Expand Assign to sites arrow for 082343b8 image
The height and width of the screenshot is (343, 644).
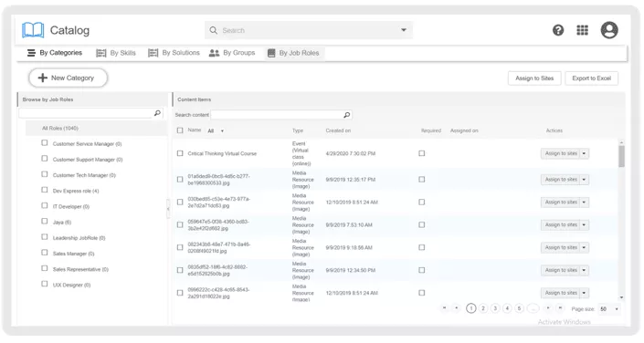[x=584, y=247]
